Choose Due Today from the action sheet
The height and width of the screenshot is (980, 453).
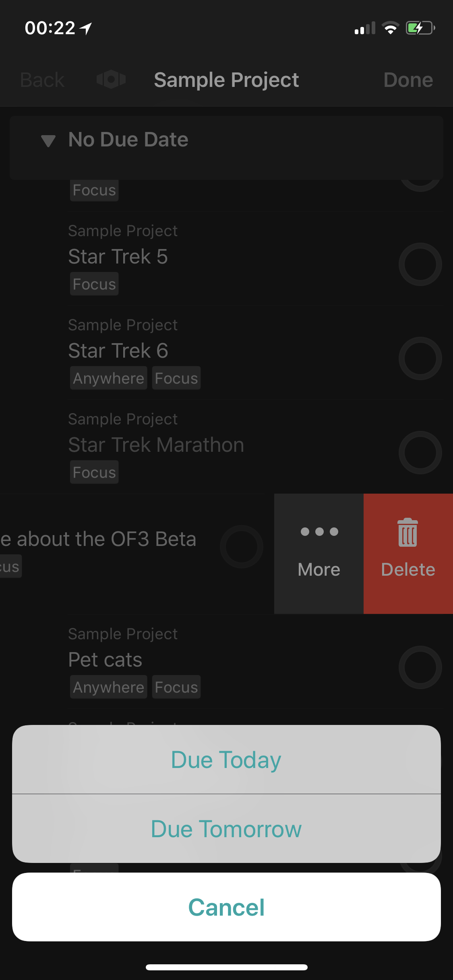pos(226,760)
